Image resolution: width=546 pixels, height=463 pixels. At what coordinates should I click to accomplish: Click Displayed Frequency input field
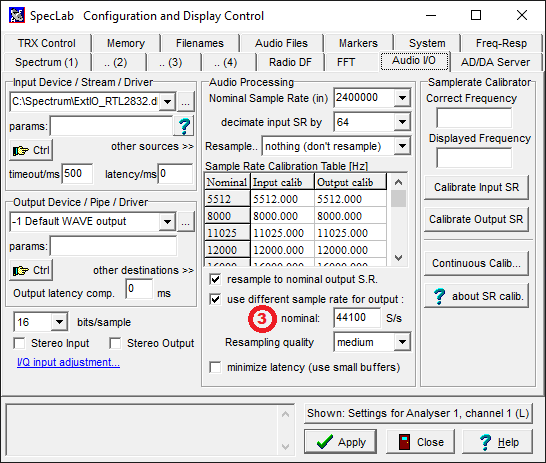[x=474, y=158]
